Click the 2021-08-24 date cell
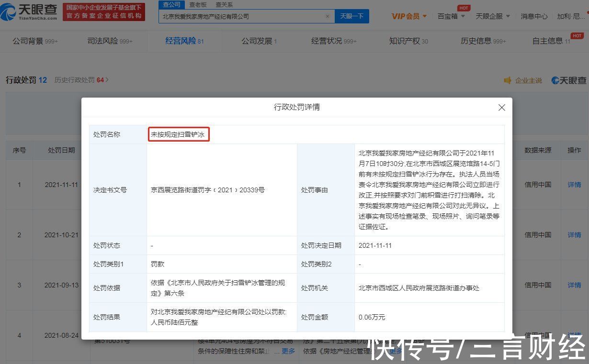 point(61,335)
